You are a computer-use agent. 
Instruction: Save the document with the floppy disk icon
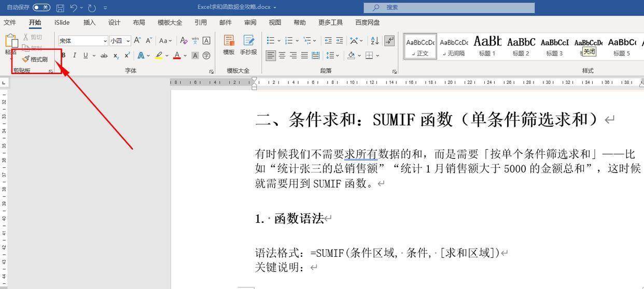coord(60,8)
